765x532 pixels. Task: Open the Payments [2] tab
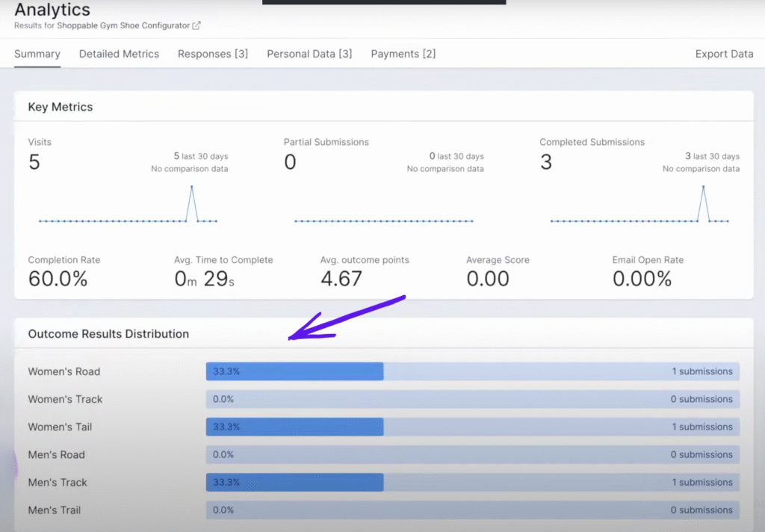pos(403,54)
